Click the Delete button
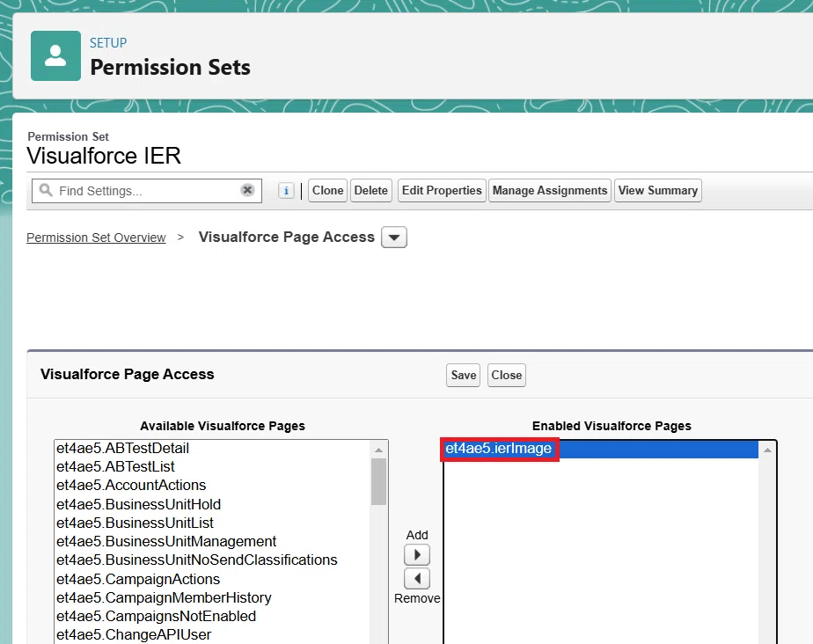Viewport: 813px width, 644px height. (370, 190)
